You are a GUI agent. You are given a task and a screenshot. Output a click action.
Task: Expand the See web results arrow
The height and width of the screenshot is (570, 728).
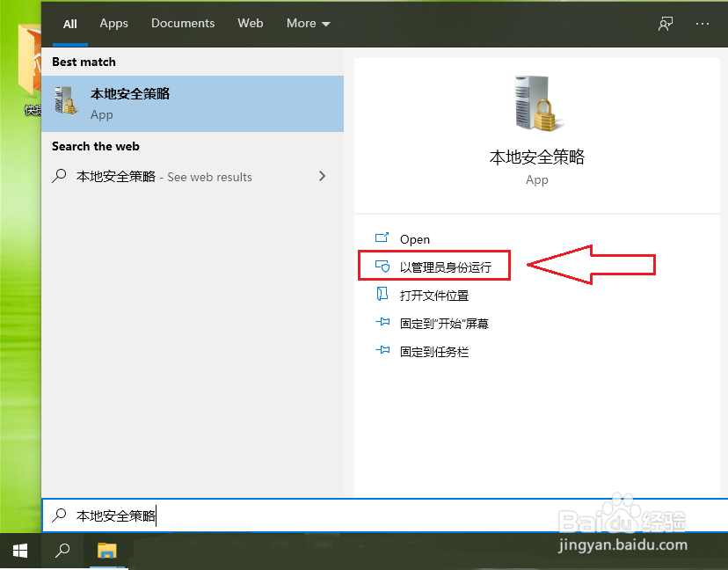(x=324, y=177)
